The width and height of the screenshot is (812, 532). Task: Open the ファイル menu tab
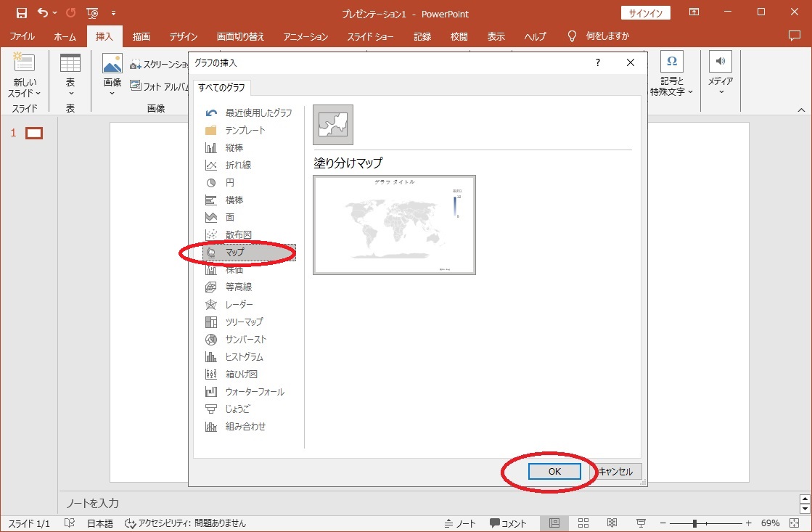(x=22, y=36)
